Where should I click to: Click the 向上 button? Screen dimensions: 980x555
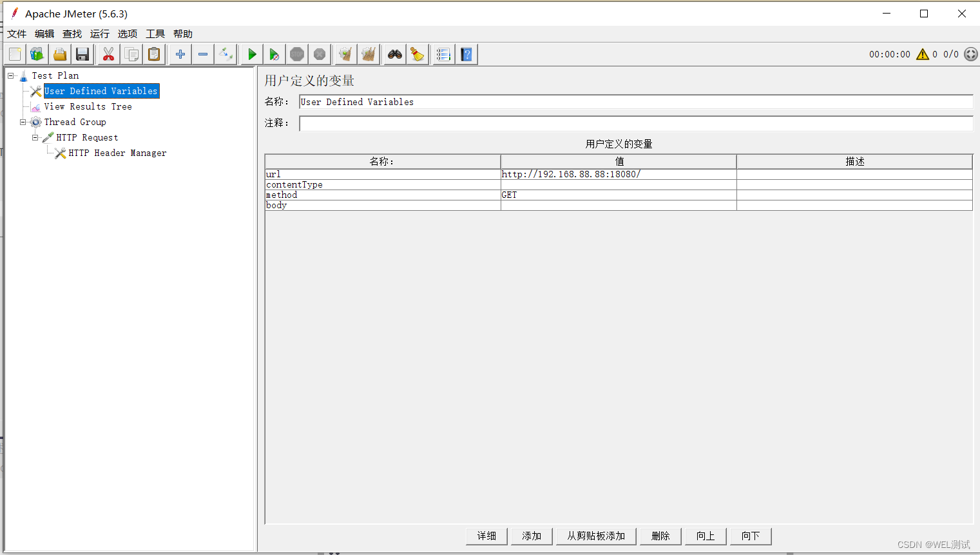[x=706, y=536]
